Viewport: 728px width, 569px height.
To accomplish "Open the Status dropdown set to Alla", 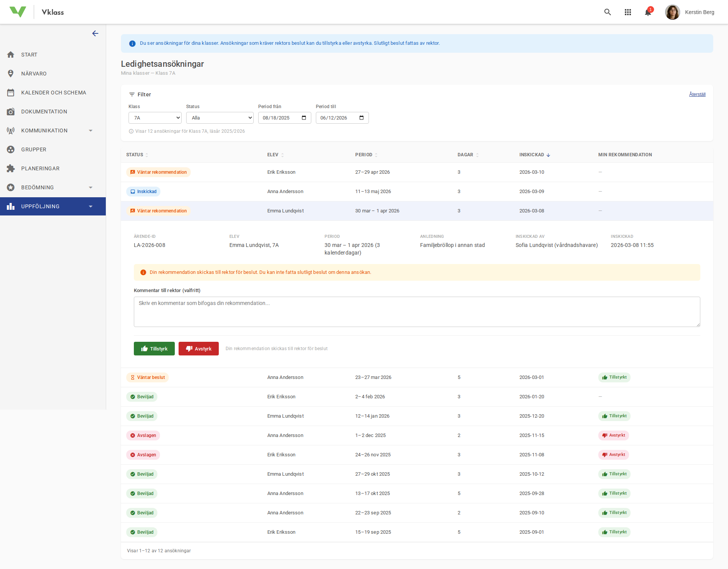I will (x=220, y=118).
